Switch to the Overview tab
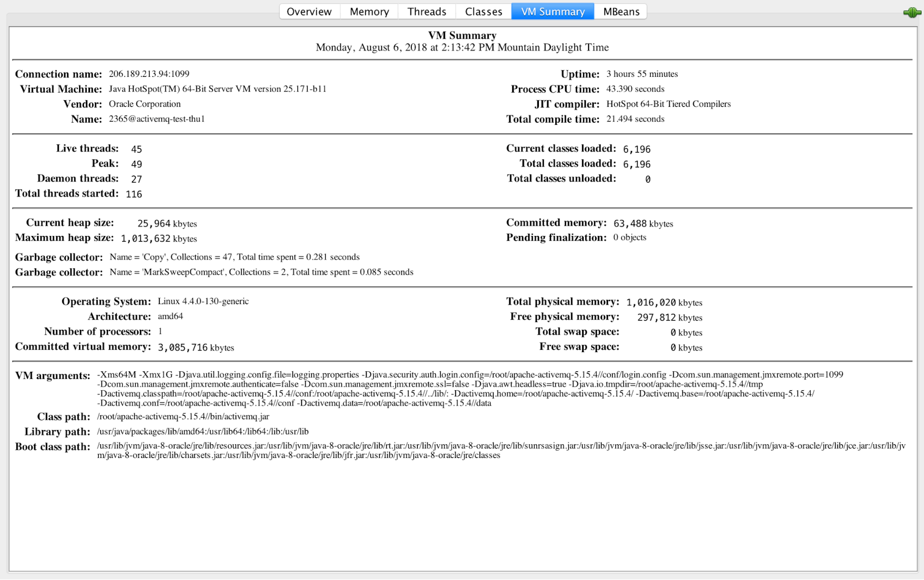924x580 pixels. click(x=309, y=11)
